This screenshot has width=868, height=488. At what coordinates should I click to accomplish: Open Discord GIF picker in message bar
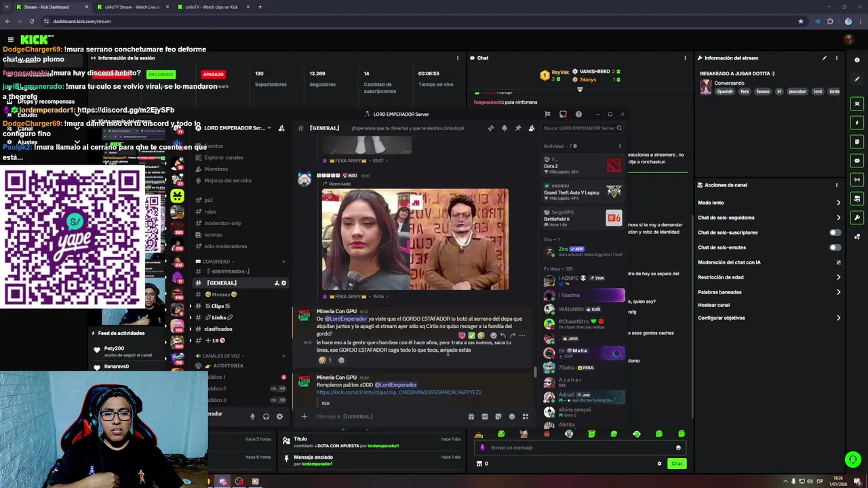[x=484, y=417]
